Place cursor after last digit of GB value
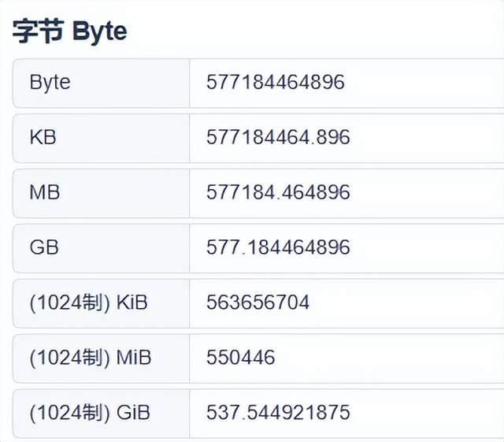 pos(351,247)
